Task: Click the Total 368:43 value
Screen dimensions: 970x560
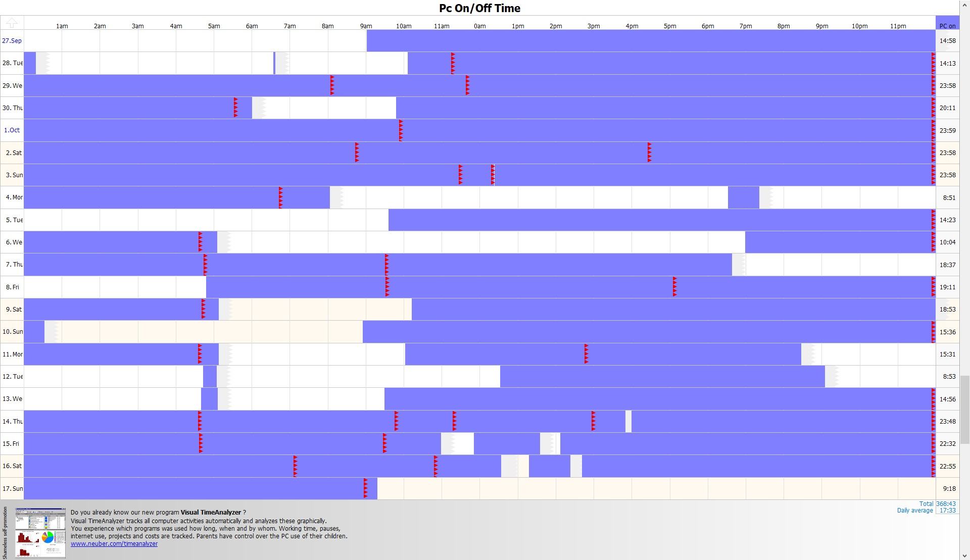Action: pos(946,504)
